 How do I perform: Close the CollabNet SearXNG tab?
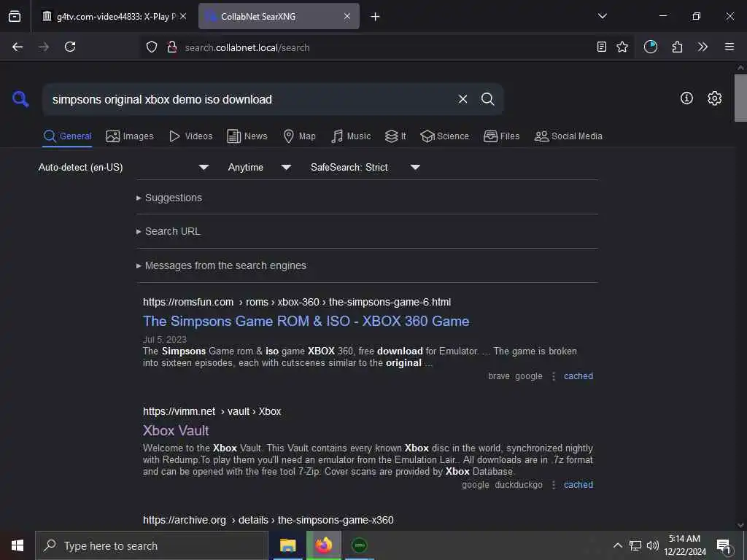347,16
